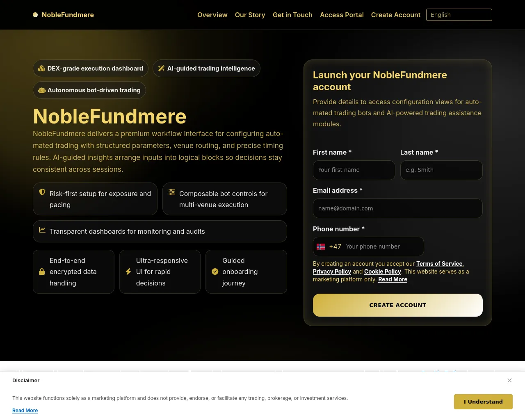Focus the Email address input field
This screenshot has height=420, width=525.
(398, 208)
